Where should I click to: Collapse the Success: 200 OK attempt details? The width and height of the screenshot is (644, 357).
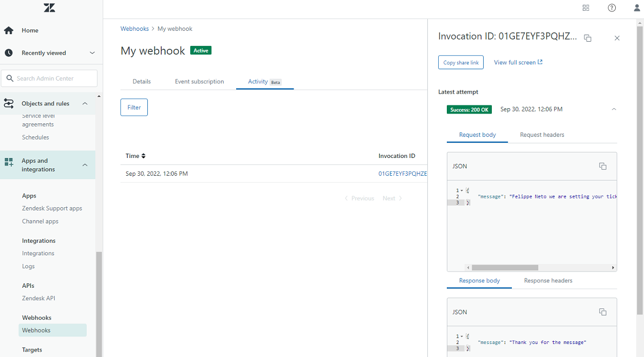613,109
